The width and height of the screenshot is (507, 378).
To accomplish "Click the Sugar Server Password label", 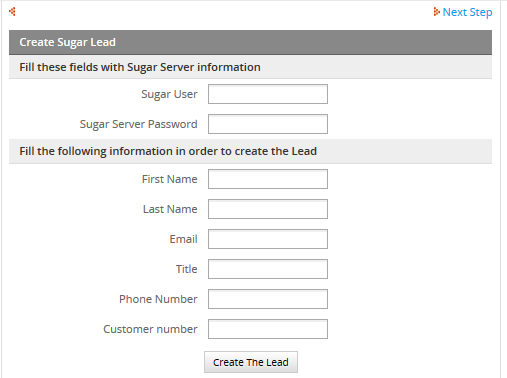I will coord(139,124).
